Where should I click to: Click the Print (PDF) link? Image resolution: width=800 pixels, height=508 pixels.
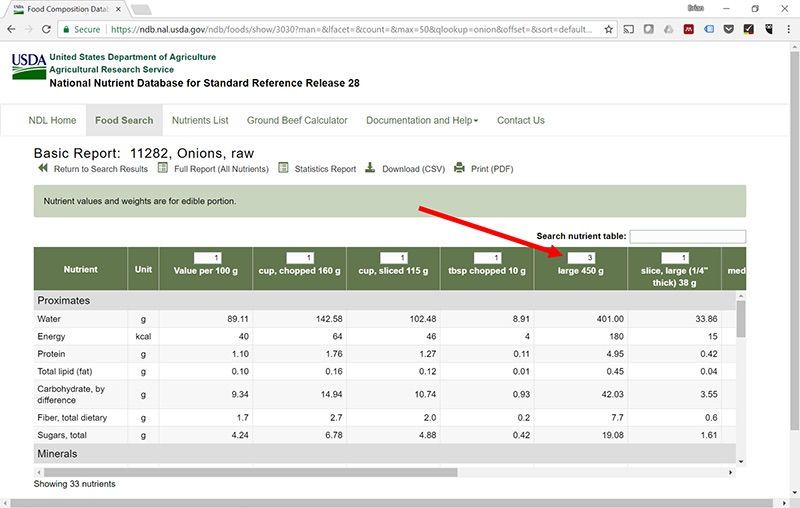tap(492, 169)
